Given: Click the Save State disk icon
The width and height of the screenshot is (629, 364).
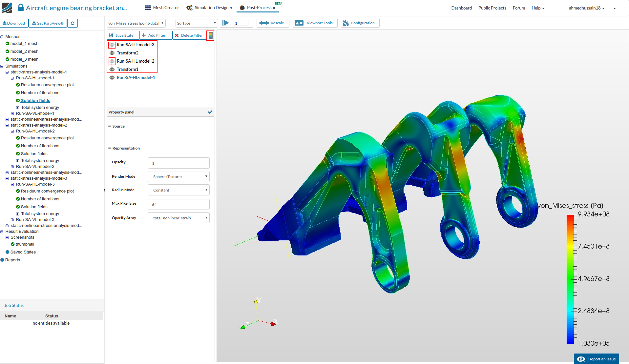Looking at the screenshot, I should 111,35.
